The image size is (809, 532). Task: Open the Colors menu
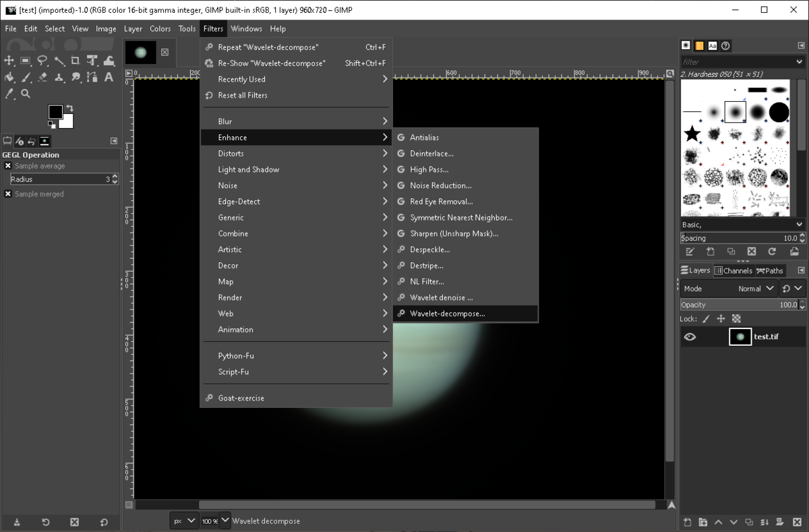click(160, 28)
